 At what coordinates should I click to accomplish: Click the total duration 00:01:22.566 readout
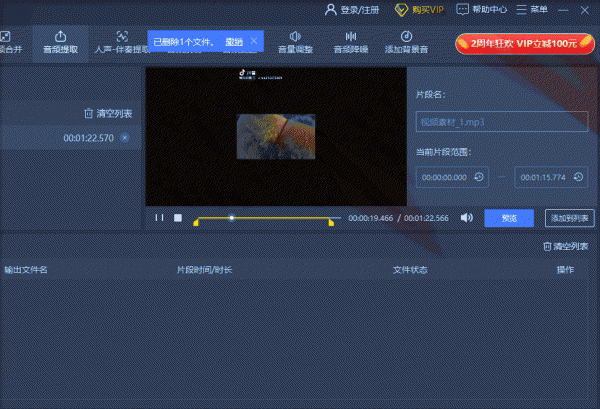click(x=426, y=218)
